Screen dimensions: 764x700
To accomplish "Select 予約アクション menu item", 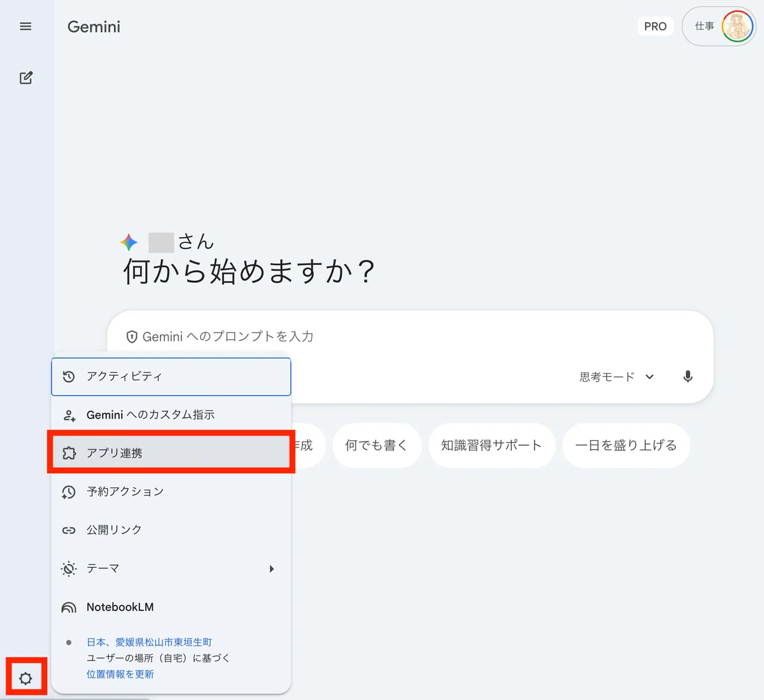I will click(x=171, y=492).
